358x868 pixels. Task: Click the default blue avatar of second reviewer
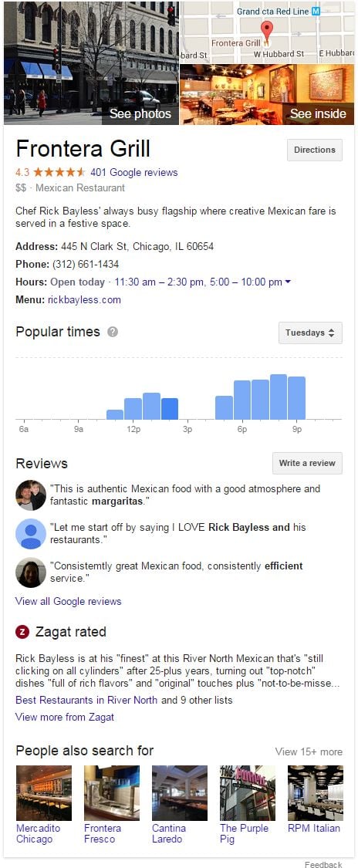pos(30,534)
